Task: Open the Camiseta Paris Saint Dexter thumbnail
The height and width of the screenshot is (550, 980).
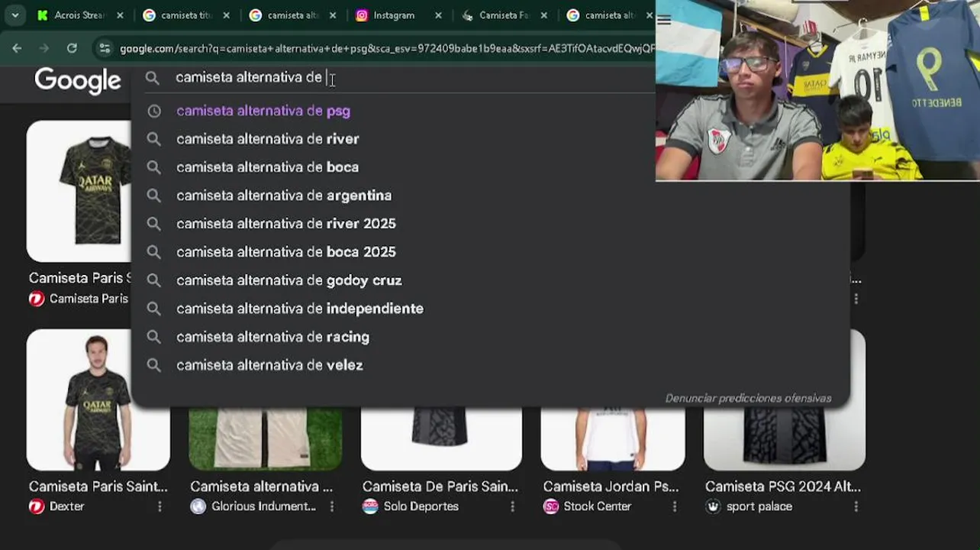Action: click(98, 400)
